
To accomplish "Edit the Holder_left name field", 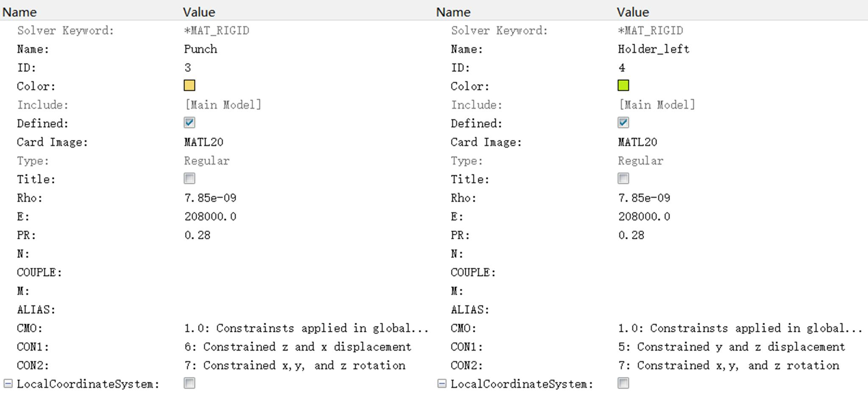I will [653, 49].
